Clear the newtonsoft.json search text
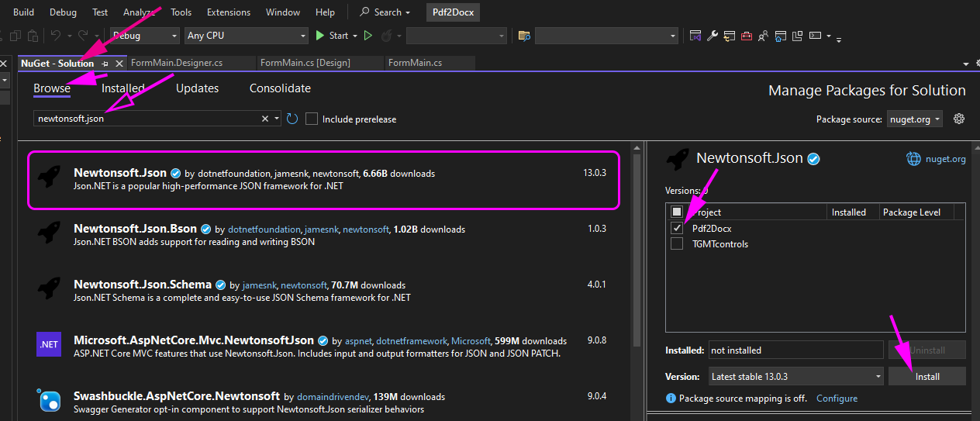 click(265, 119)
